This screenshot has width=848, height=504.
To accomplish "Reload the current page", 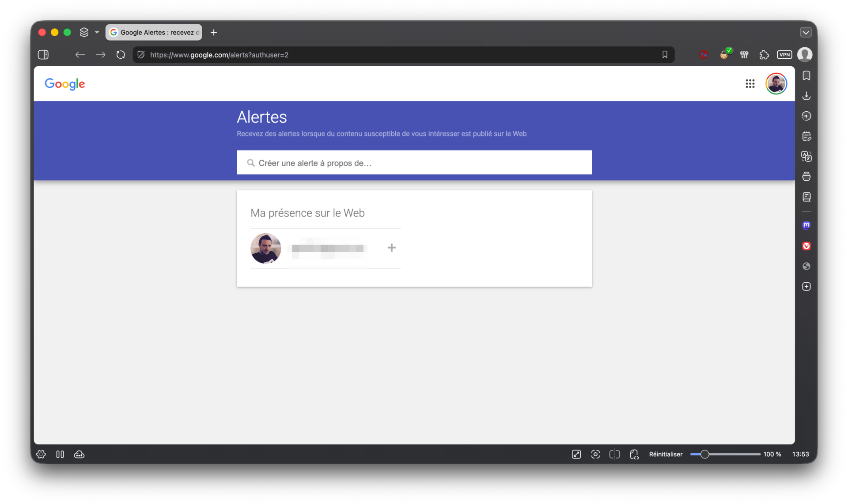I will coord(121,55).
